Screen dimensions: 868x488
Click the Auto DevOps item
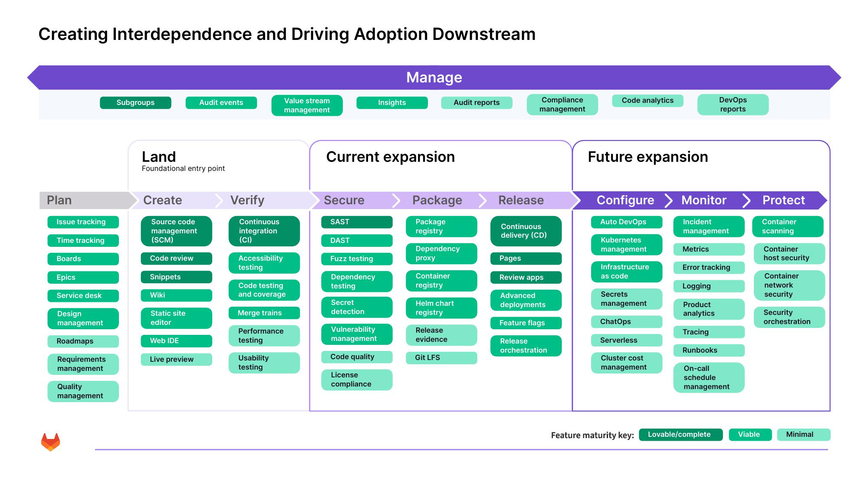coord(627,222)
